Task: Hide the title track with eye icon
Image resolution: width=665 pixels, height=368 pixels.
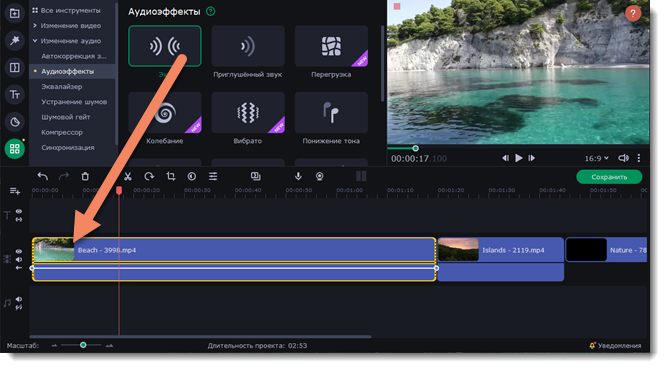Action: click(x=19, y=211)
